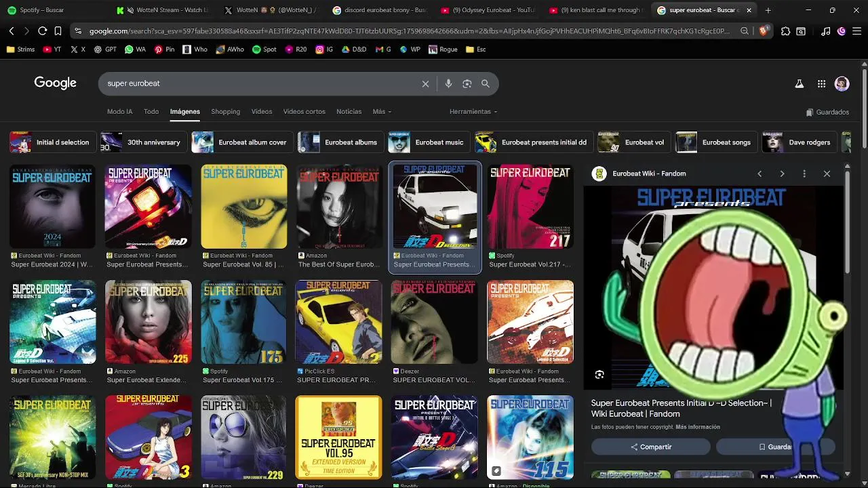Close the image preview panel
This screenshot has height=488, width=868.
[x=827, y=174]
